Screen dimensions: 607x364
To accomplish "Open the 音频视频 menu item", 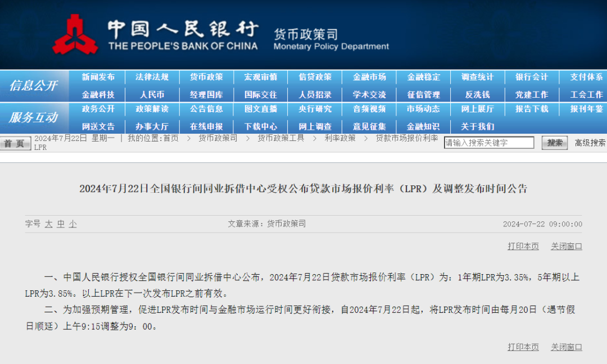I will click(x=369, y=109).
